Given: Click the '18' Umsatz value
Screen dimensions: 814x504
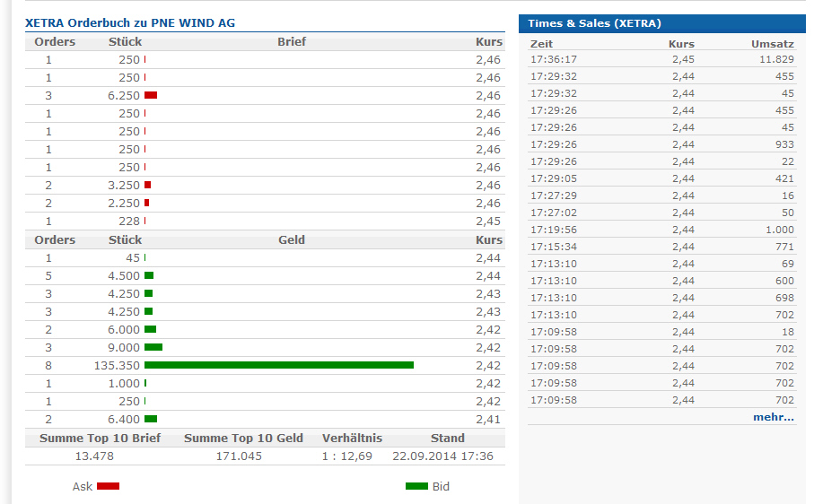Looking at the screenshot, I should [788, 332].
